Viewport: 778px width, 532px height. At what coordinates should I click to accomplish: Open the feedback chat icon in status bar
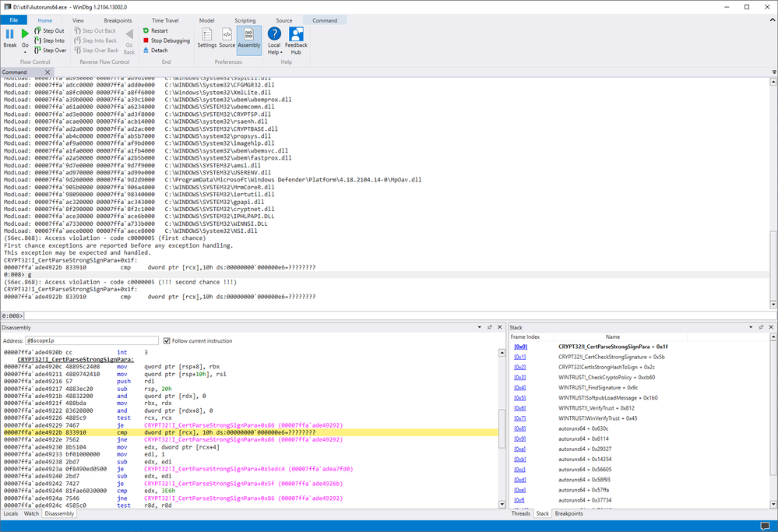pos(765,526)
